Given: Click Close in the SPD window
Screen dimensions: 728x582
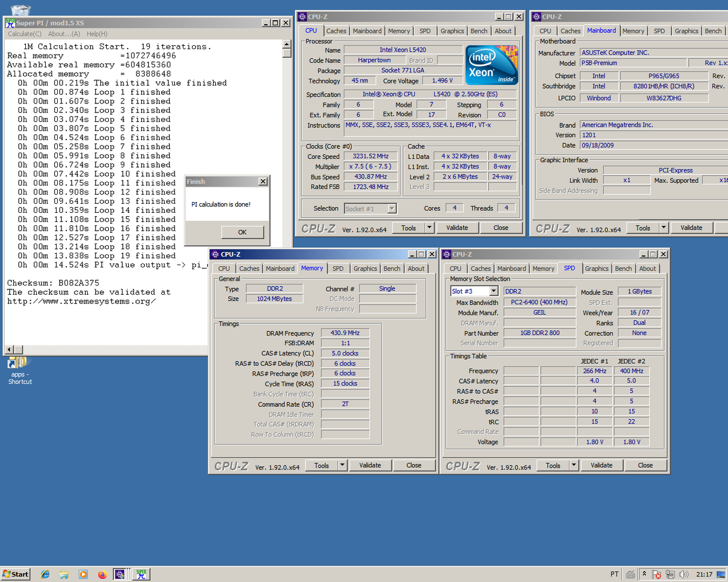Looking at the screenshot, I should [645, 466].
